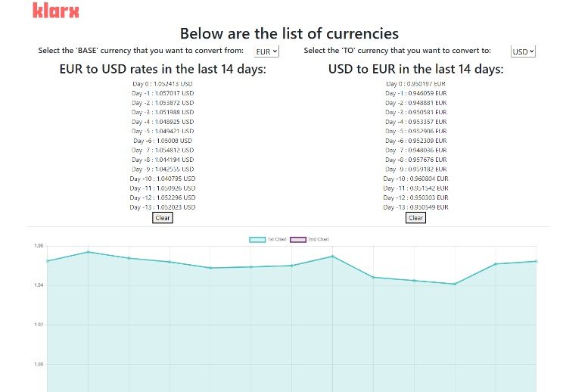Click the klarx logo
563x392 pixels.
click(55, 11)
